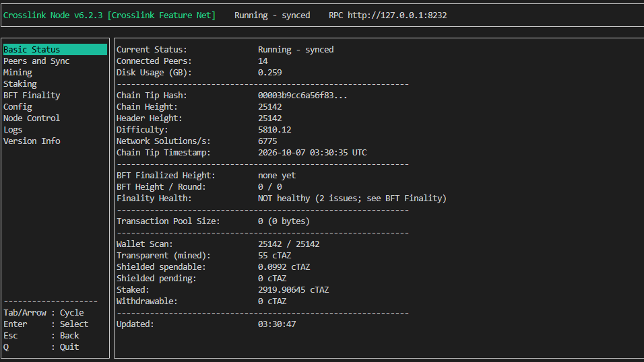Click the Shielded pending value '0 cTAZ'

[x=272, y=279]
